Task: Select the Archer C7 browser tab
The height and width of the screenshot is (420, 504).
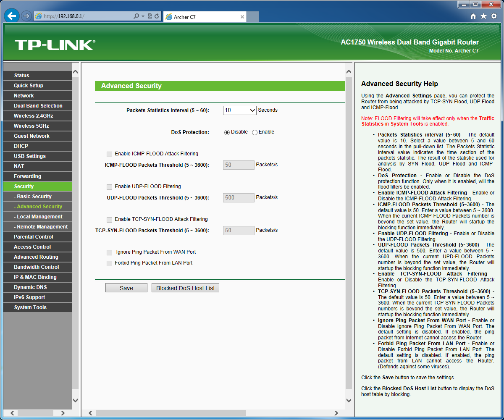Action: point(205,17)
